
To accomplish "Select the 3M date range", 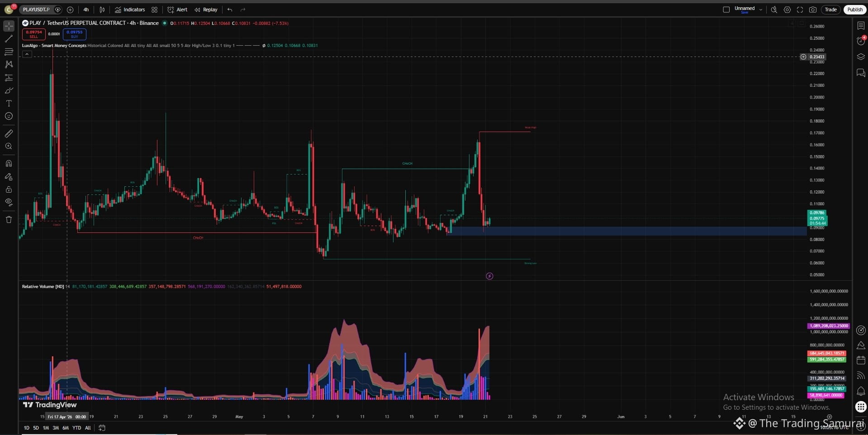I will (x=56, y=428).
